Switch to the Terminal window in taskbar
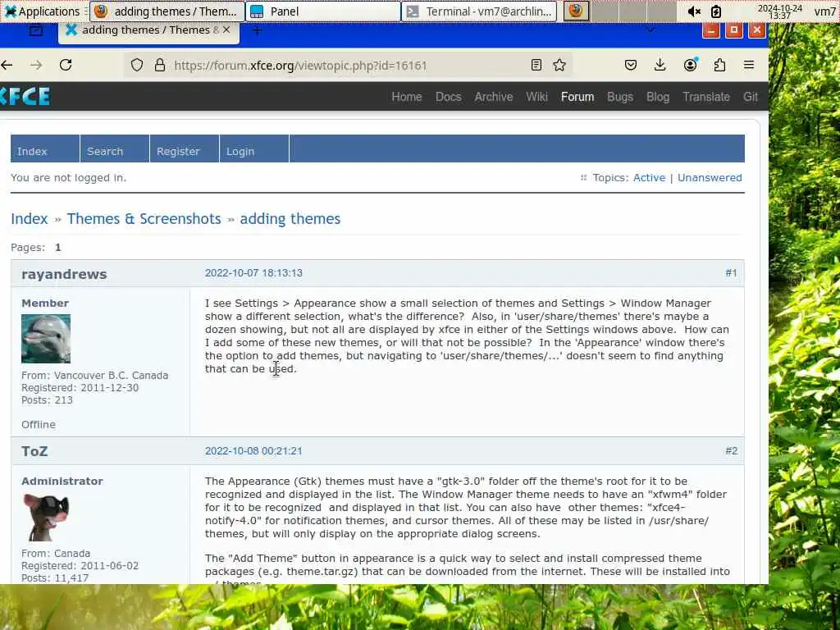The image size is (840, 630). click(479, 11)
